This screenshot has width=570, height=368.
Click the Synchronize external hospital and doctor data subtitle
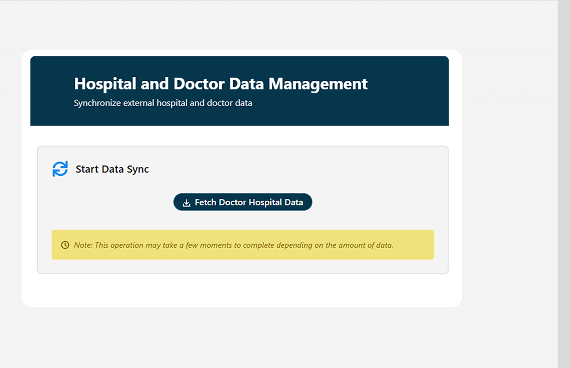coord(163,103)
